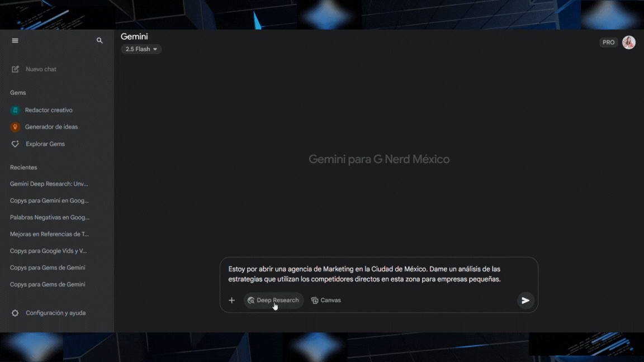The height and width of the screenshot is (362, 644).
Task: Click the profile avatar picture
Action: (x=628, y=42)
